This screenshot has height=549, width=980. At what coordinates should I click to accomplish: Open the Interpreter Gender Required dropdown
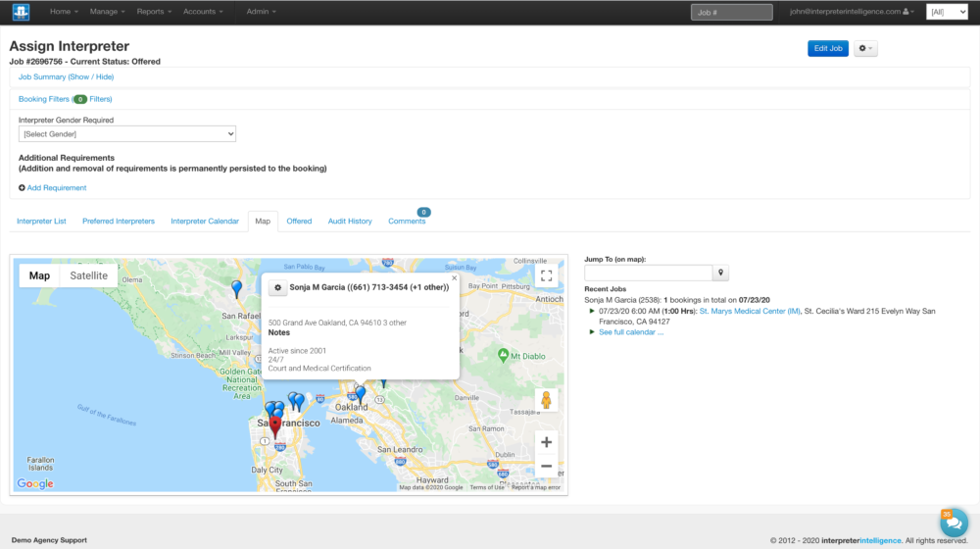(126, 133)
